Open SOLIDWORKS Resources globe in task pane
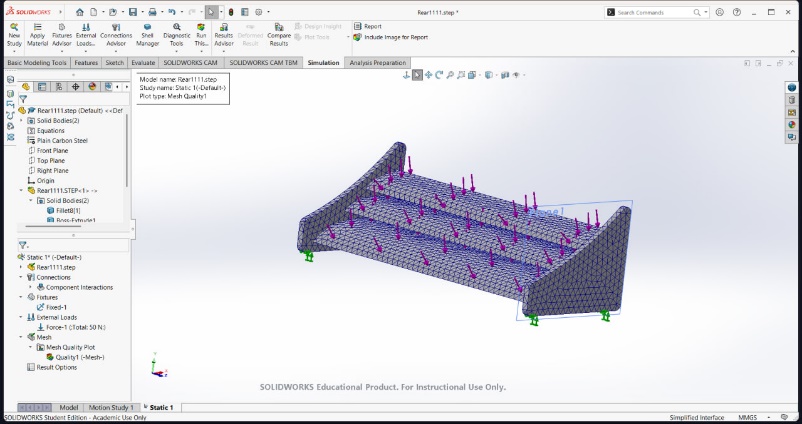 click(792, 87)
